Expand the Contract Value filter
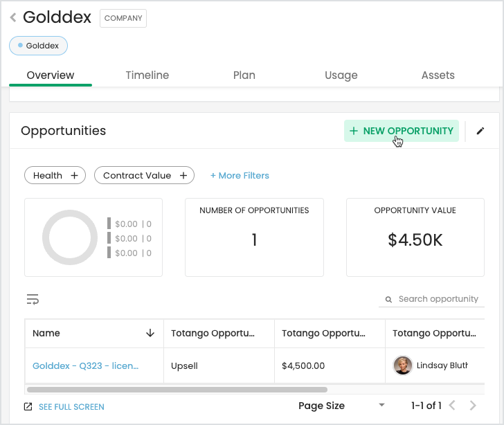504x425 pixels. (x=144, y=175)
